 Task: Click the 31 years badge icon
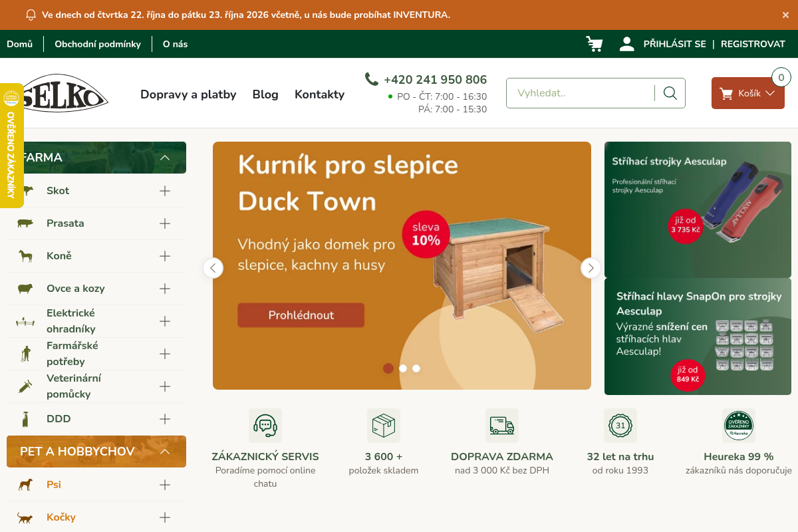click(x=620, y=426)
